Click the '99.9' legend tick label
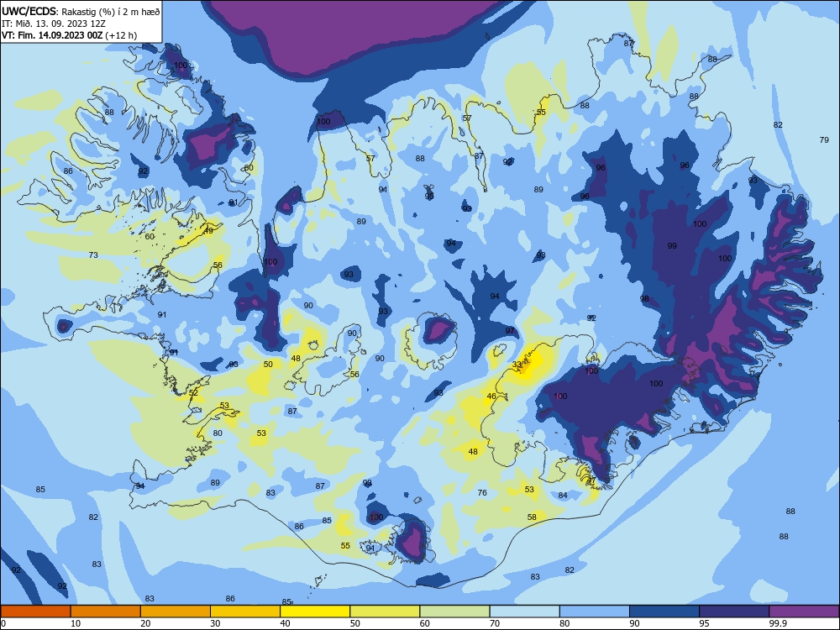Image resolution: width=840 pixels, height=630 pixels. coord(777,623)
